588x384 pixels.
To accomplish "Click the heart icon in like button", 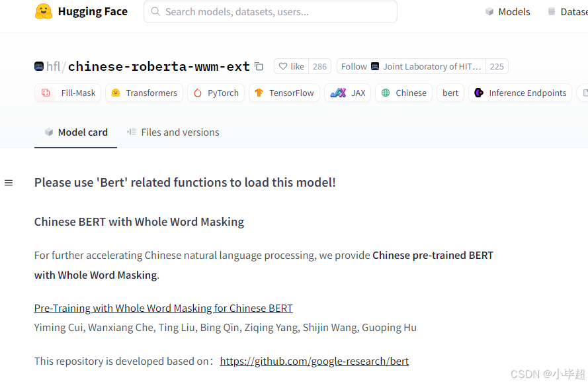I will pyautogui.click(x=283, y=66).
